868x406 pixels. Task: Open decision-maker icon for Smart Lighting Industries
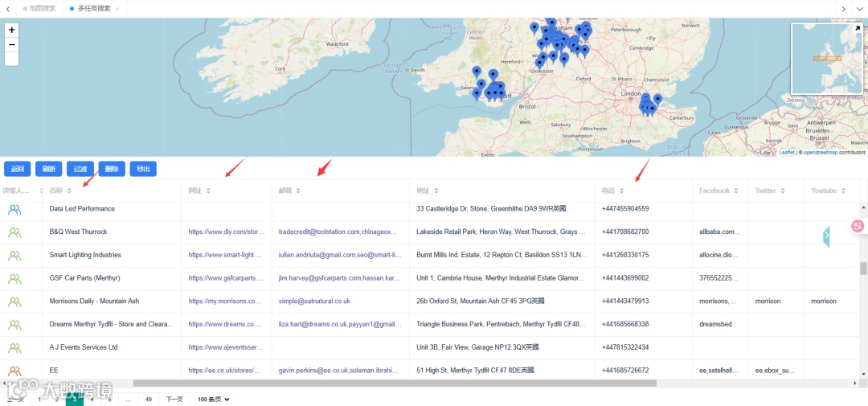[14, 256]
